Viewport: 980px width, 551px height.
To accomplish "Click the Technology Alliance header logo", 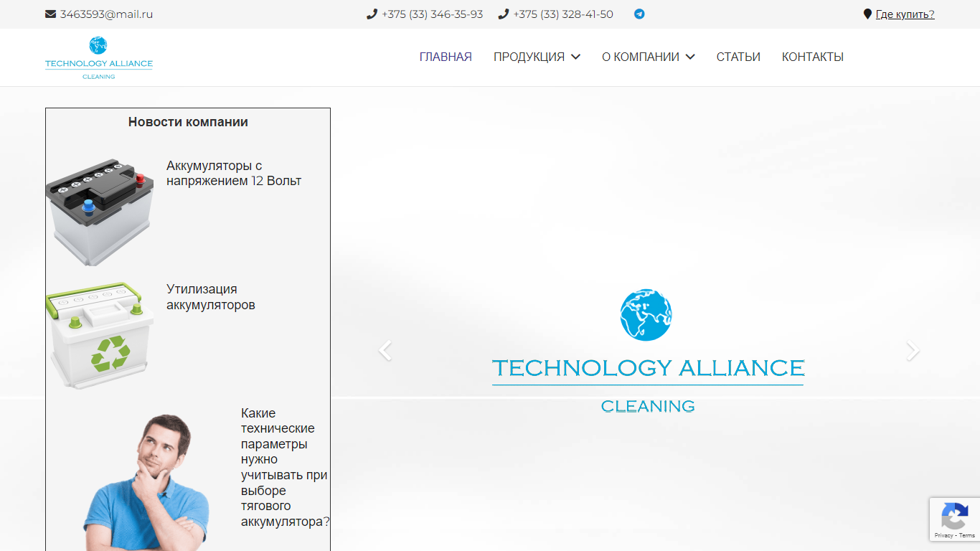I will click(99, 57).
